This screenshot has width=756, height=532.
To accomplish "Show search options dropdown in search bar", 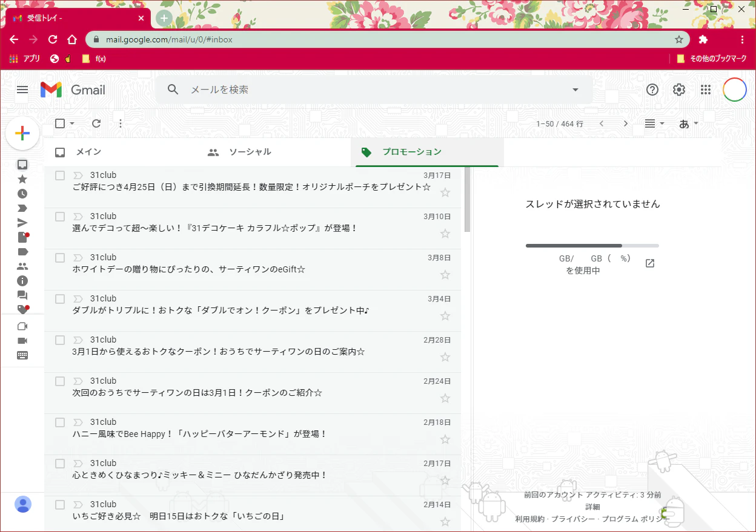I will point(575,90).
